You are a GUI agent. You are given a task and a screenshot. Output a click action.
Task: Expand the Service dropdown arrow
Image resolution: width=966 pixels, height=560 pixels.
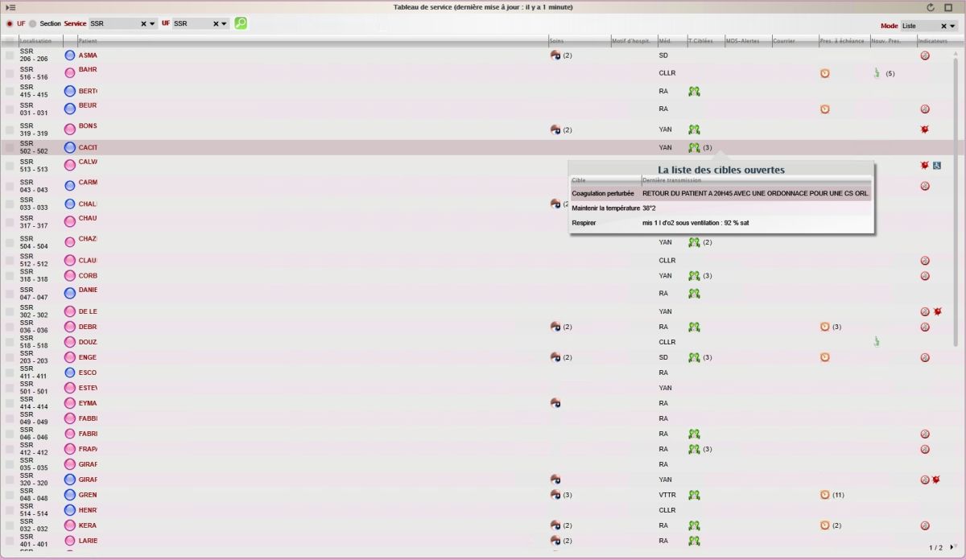point(153,24)
